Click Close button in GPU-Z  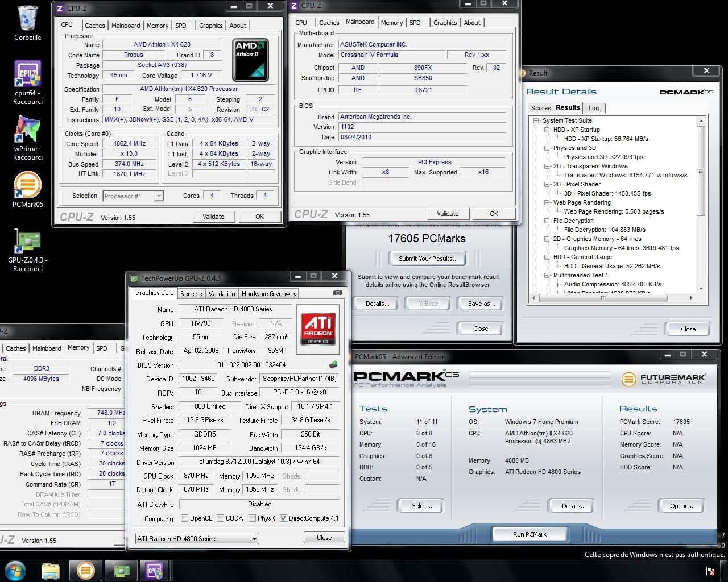pos(324,538)
